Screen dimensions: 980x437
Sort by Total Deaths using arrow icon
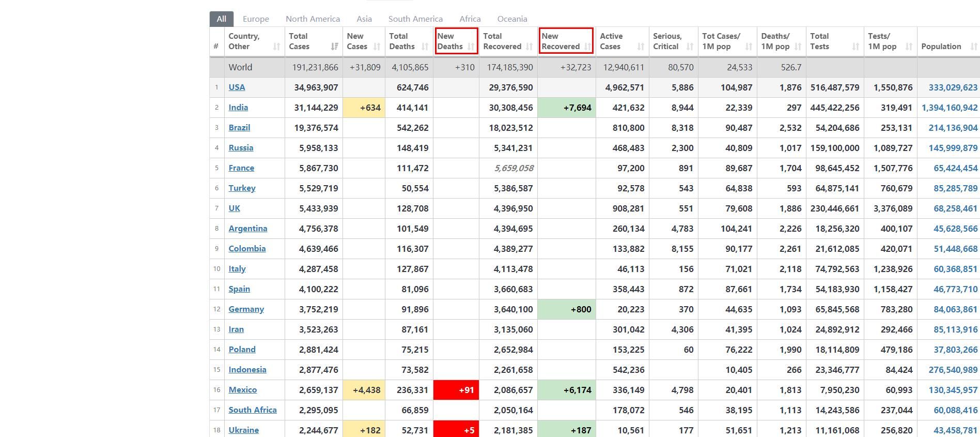[425, 47]
